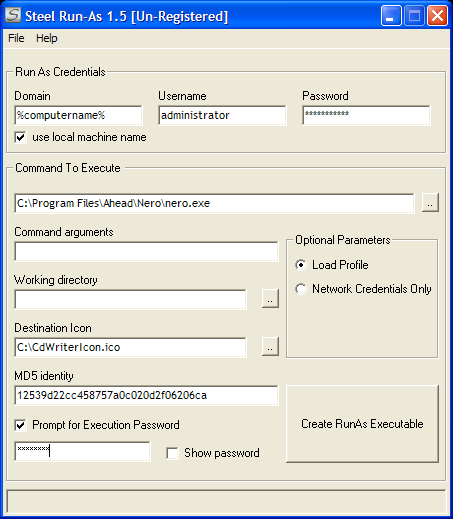The height and width of the screenshot is (519, 453).
Task: Toggle the use local machine name checkbox
Action: click(20, 137)
